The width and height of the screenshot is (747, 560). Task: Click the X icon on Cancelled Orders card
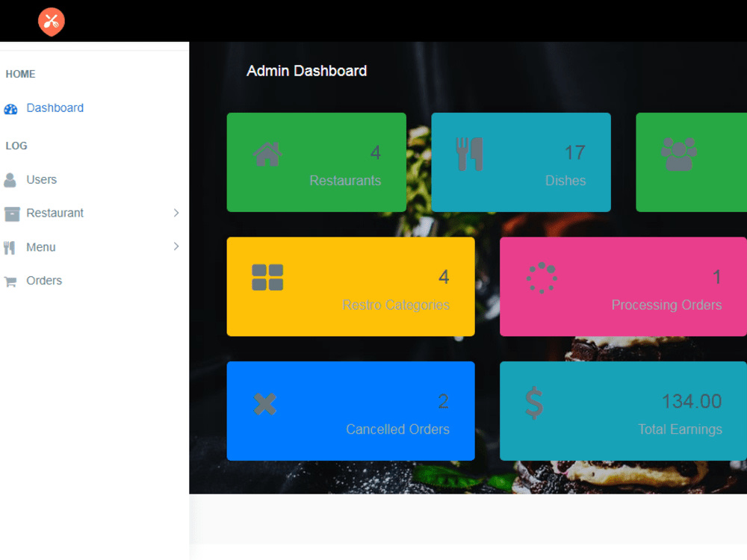(x=265, y=404)
